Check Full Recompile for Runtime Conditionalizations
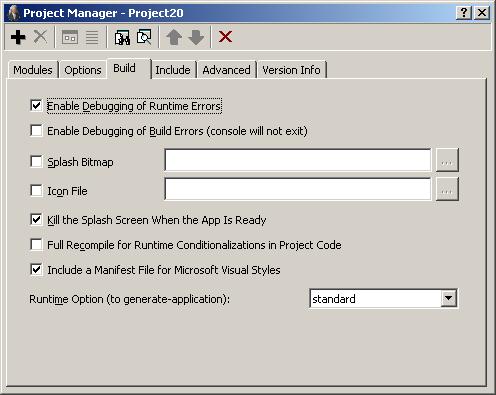The image size is (496, 395). point(36,245)
